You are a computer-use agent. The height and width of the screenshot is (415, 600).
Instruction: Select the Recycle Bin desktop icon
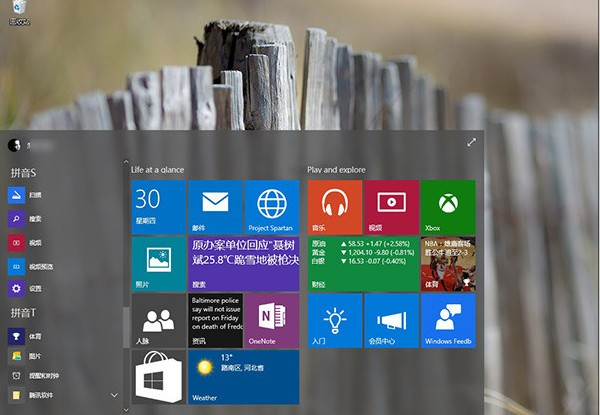[x=19, y=13]
